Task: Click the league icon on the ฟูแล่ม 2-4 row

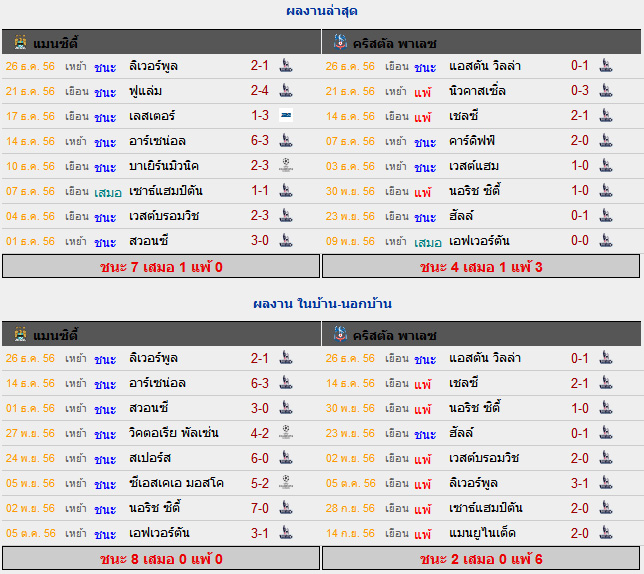Action: 286,90
